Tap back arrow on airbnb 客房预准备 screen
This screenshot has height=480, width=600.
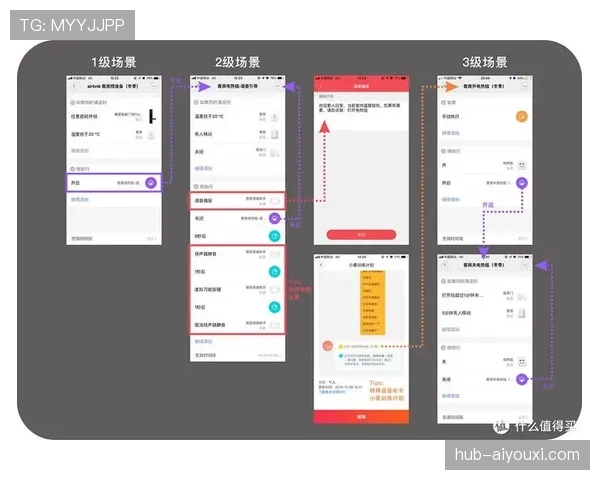[x=74, y=86]
